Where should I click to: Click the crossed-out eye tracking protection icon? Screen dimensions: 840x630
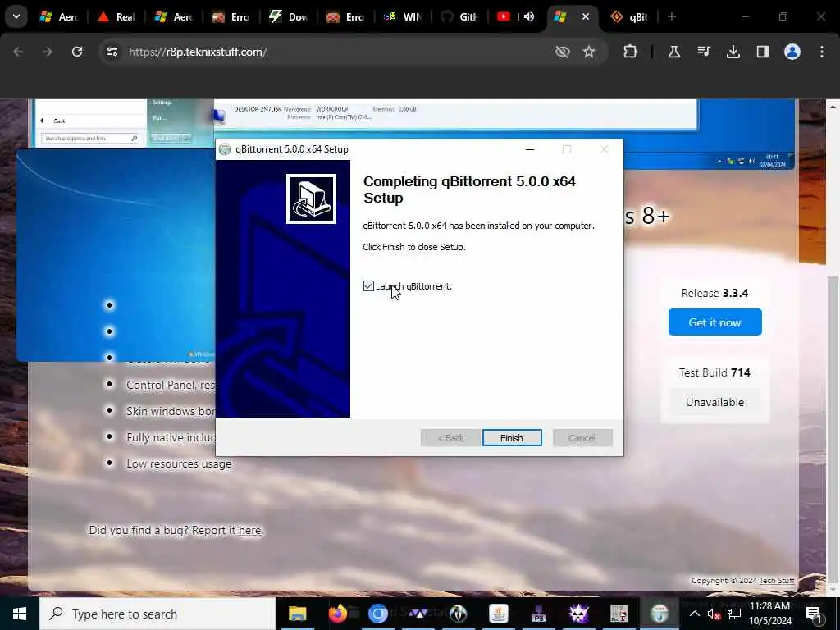point(563,52)
